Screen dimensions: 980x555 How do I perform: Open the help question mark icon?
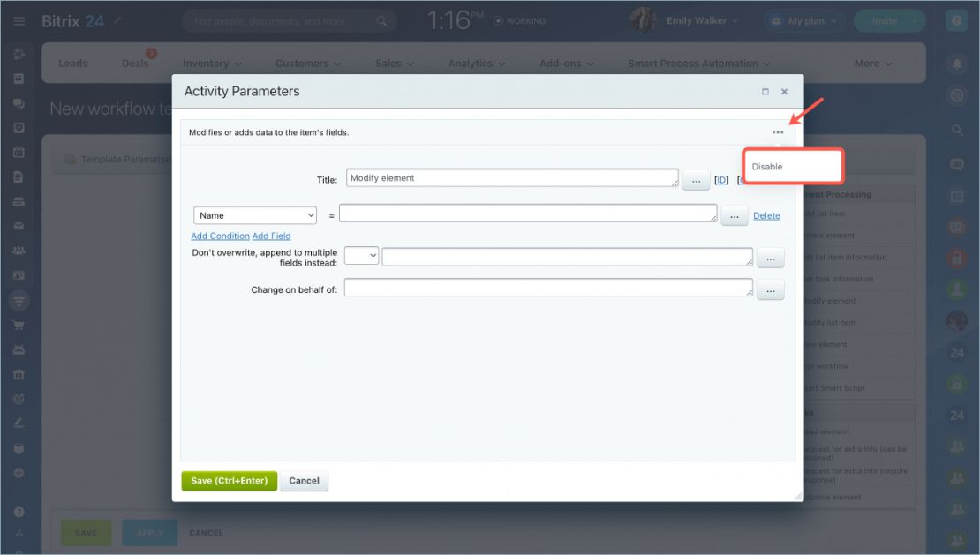[x=956, y=20]
